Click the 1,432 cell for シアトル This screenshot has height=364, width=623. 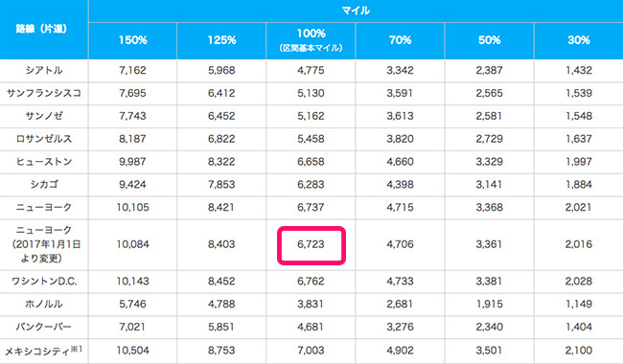click(x=579, y=70)
